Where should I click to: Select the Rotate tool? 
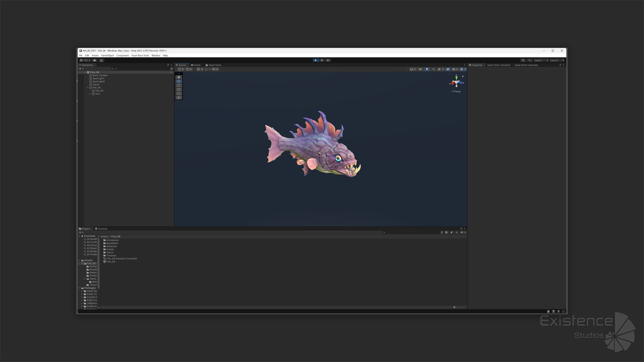pyautogui.click(x=179, y=85)
